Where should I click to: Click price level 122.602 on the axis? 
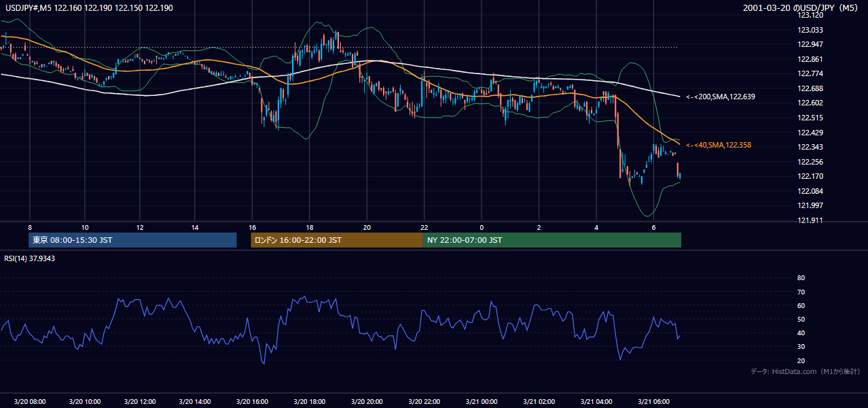pos(810,103)
